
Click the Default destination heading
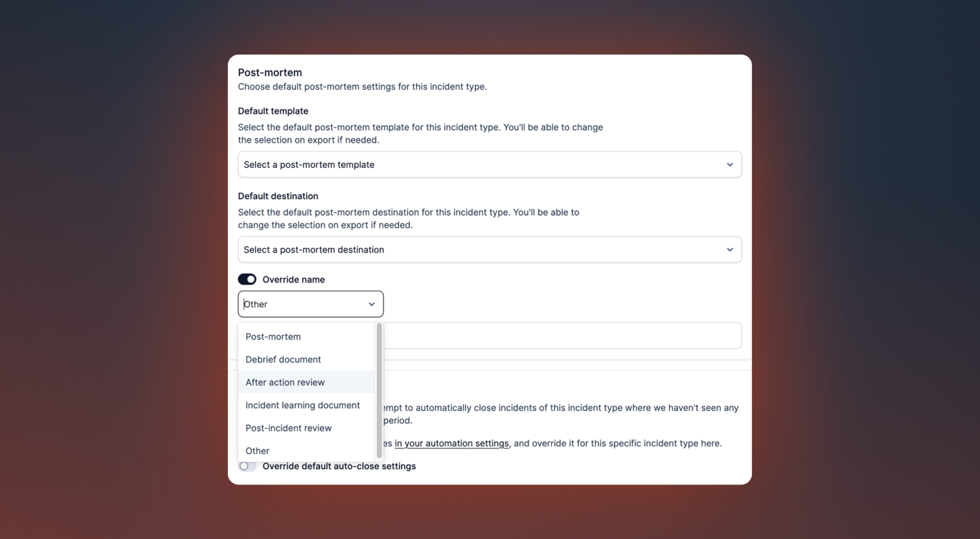tap(278, 196)
